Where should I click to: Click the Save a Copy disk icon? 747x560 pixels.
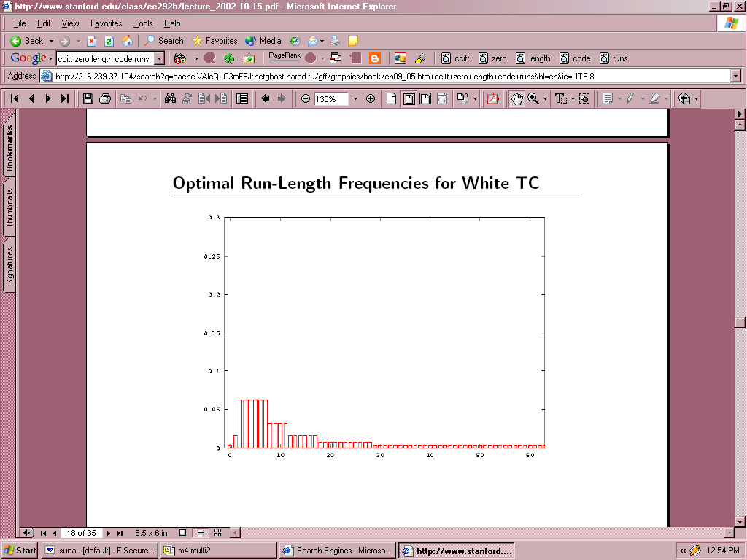[x=88, y=98]
